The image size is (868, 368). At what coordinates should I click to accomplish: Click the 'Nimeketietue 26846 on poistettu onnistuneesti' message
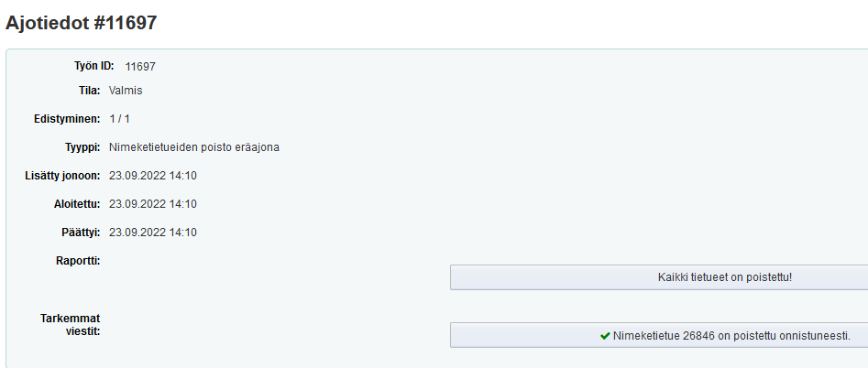[x=731, y=335]
